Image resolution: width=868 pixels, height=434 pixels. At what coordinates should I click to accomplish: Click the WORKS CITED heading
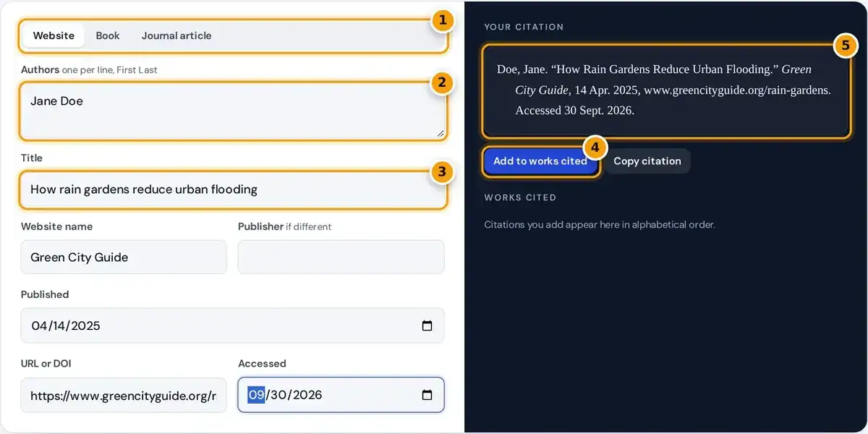pos(520,197)
